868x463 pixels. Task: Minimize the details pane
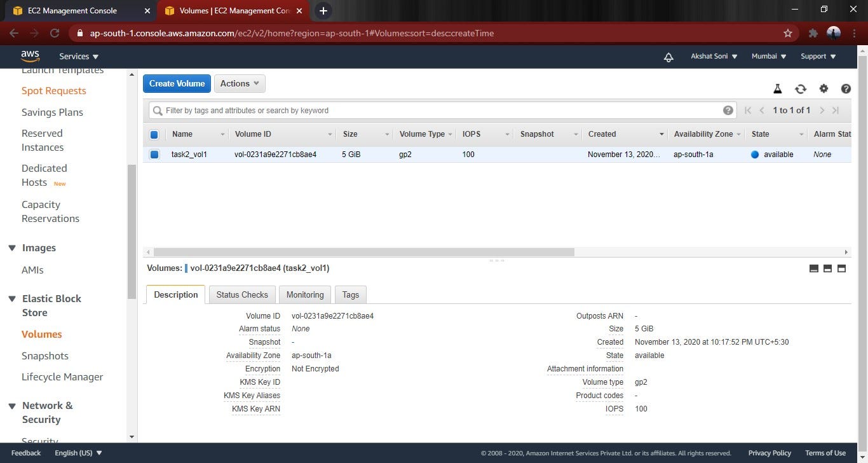[x=814, y=268]
